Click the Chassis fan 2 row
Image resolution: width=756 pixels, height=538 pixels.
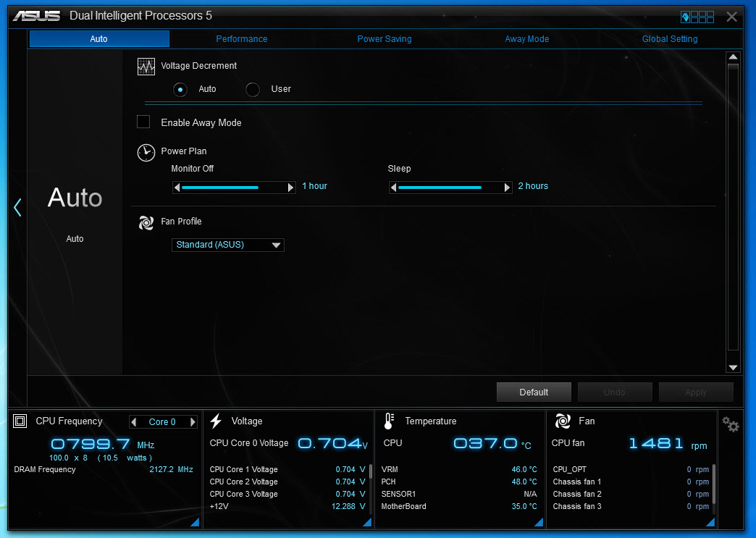631,494
